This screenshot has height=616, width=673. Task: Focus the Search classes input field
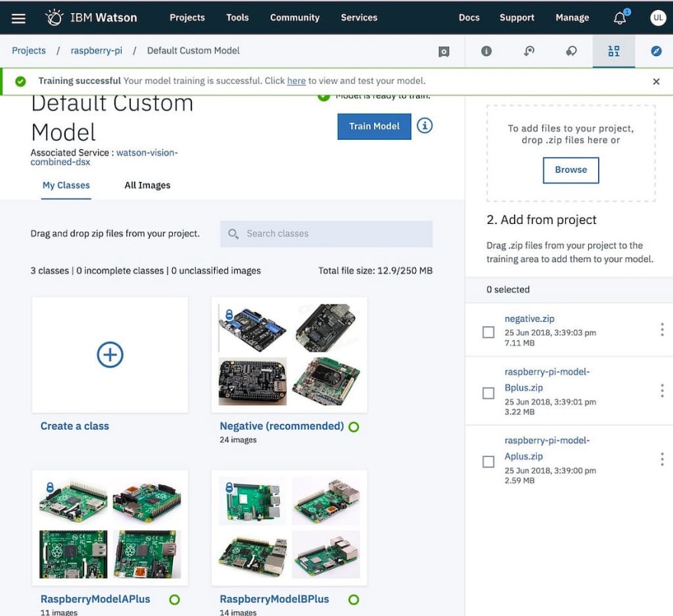pos(327,234)
